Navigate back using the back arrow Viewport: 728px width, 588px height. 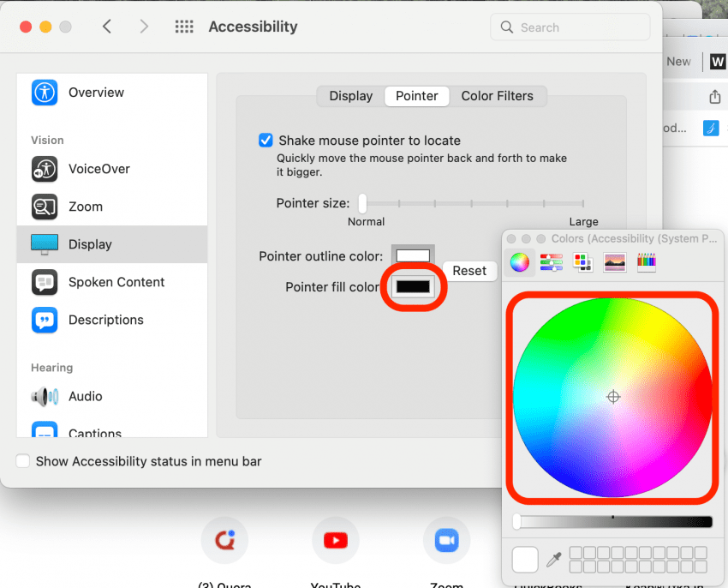click(106, 27)
